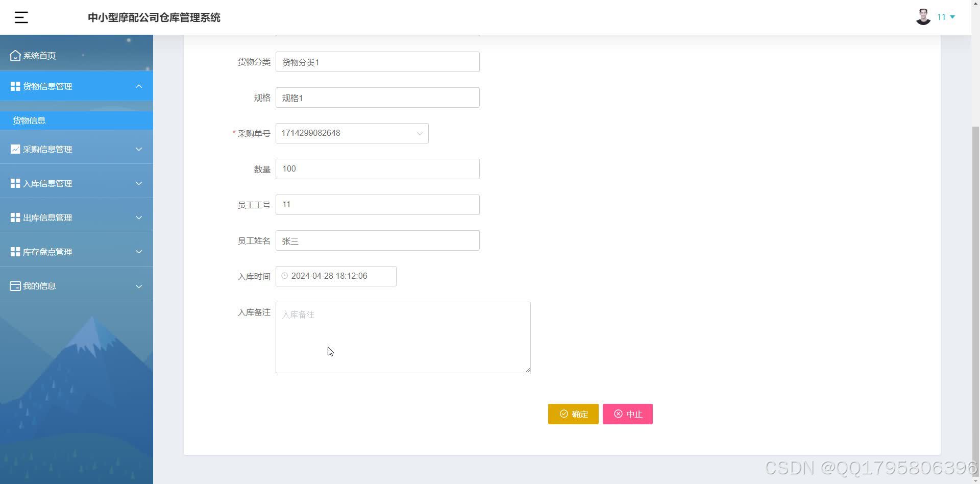Open the user dropdown arrow beside 11
This screenshot has height=484, width=980.
click(x=952, y=17)
